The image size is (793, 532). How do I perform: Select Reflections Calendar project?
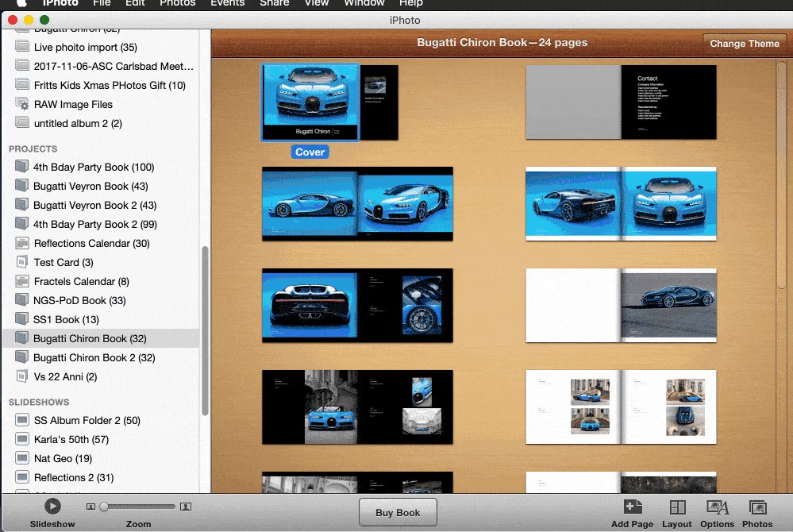pyautogui.click(x=91, y=243)
